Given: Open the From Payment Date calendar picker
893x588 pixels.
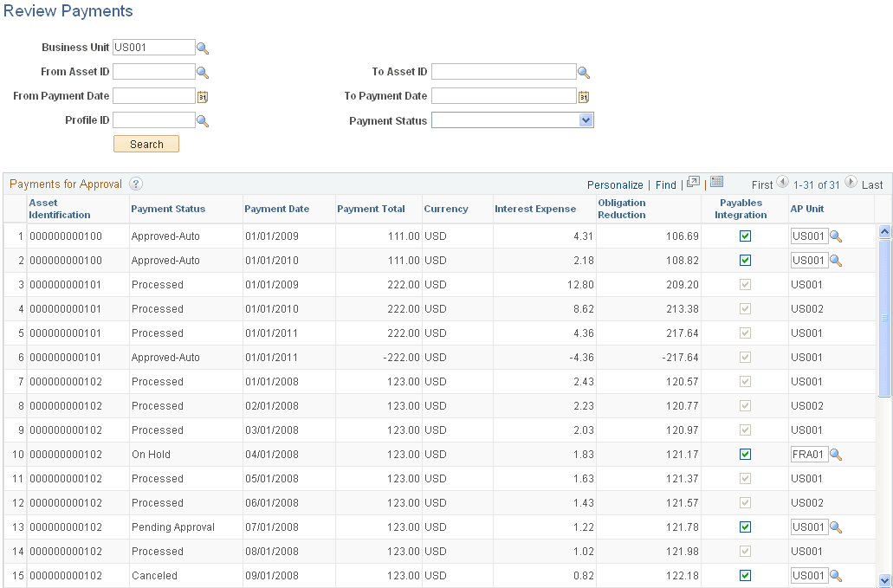Looking at the screenshot, I should pyautogui.click(x=203, y=96).
